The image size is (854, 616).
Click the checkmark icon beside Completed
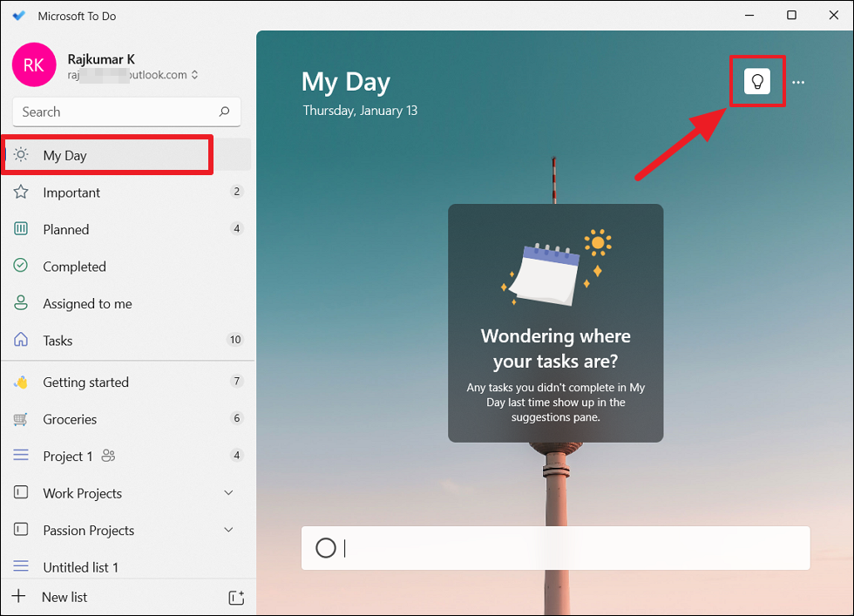point(21,266)
